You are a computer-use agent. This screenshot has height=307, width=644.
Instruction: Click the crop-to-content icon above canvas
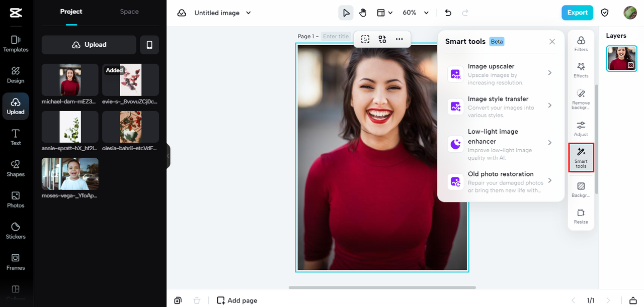tap(365, 39)
